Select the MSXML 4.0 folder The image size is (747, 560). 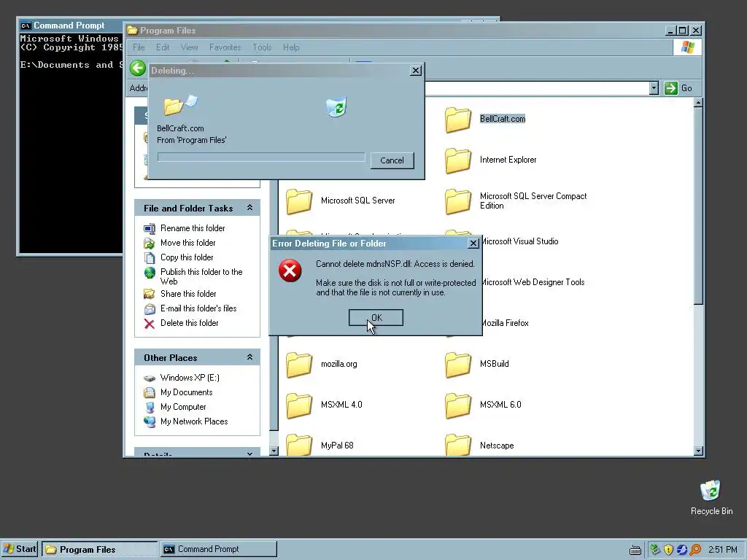pos(324,405)
